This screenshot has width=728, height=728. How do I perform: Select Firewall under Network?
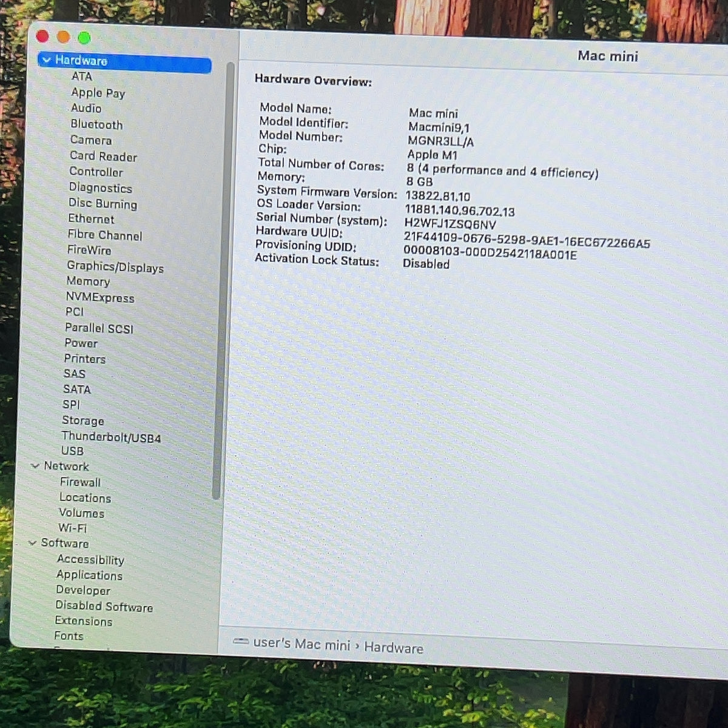click(x=80, y=482)
